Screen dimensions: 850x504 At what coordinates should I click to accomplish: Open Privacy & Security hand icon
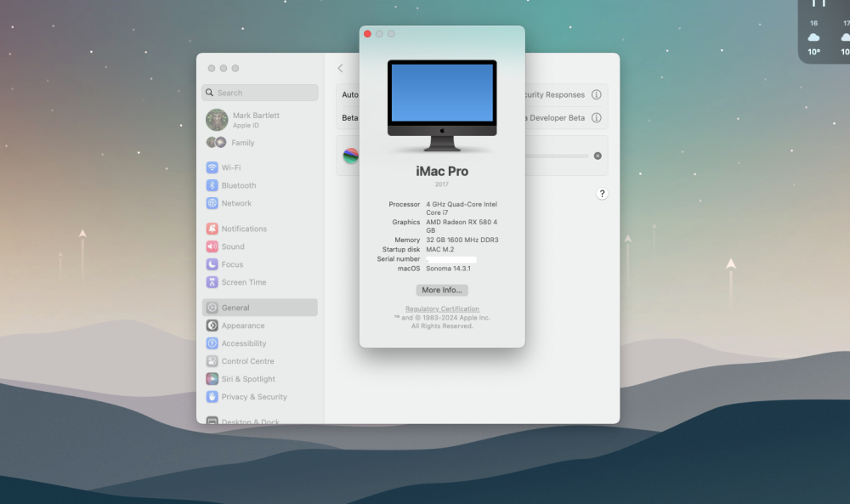click(212, 397)
